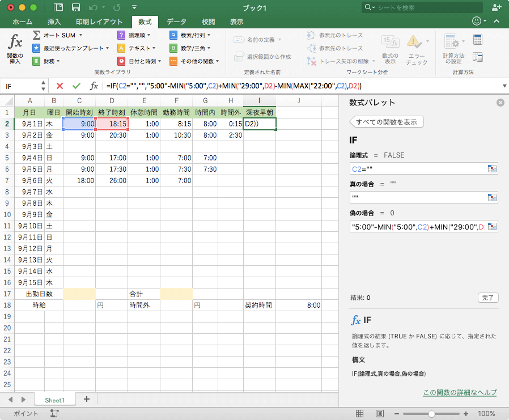Click the zoom slider handle
Viewport: 509px width, 420px height.
(x=431, y=414)
